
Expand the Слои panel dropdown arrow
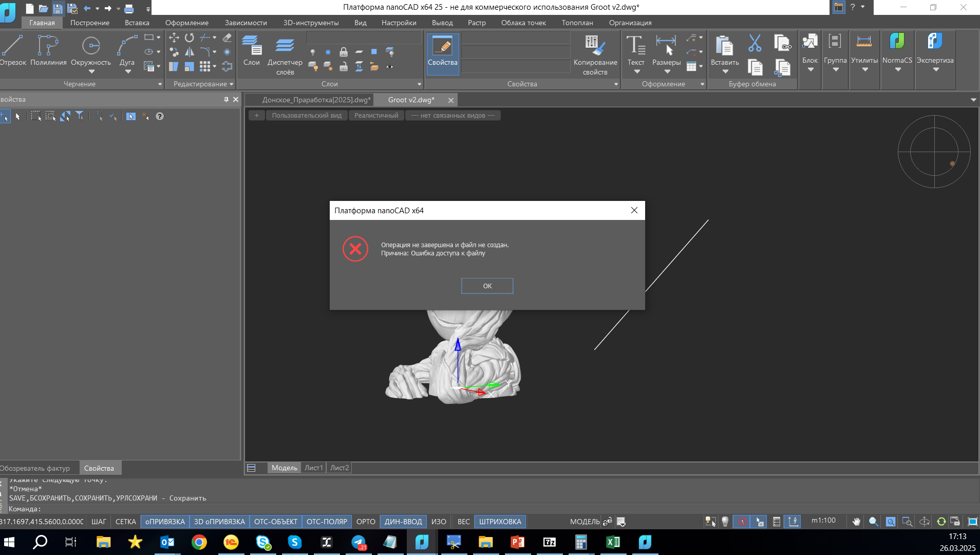click(x=419, y=84)
